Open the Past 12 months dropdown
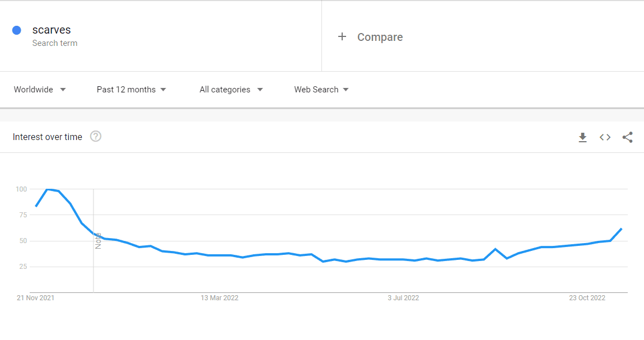Screen dimensions: 644x340 pyautogui.click(x=132, y=90)
